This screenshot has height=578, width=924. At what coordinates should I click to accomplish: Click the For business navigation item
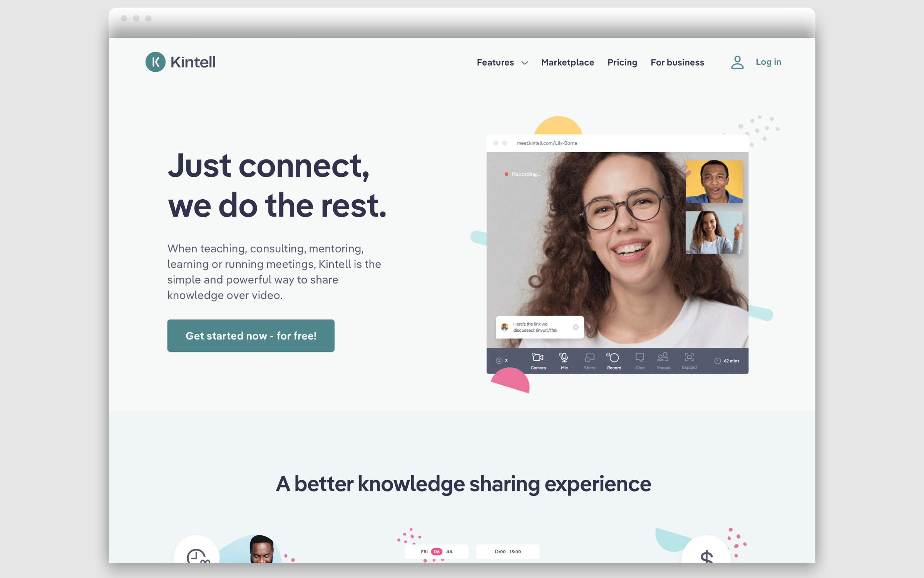677,62
